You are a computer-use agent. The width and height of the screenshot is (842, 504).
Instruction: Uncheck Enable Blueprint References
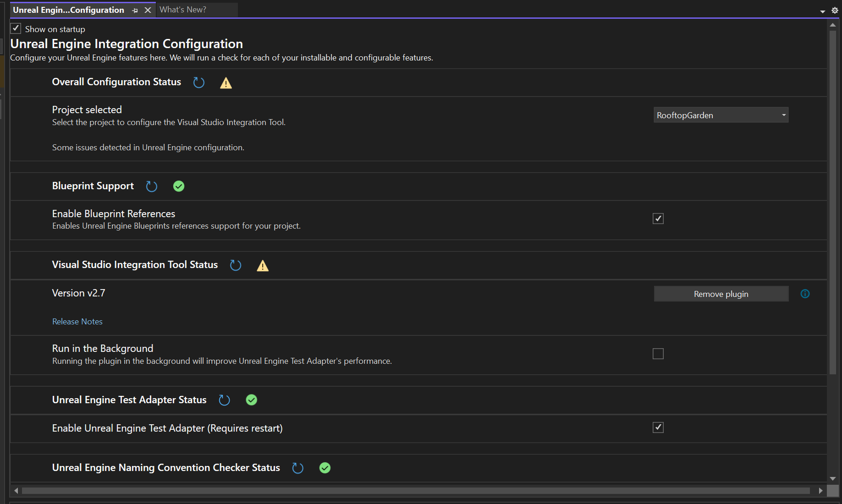(x=658, y=219)
